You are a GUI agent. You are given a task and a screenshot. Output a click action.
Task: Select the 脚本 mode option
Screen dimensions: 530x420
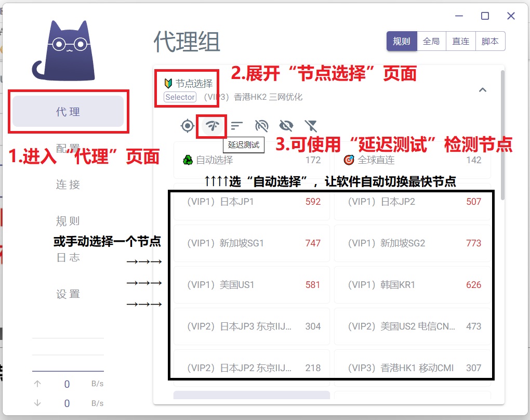click(x=490, y=42)
